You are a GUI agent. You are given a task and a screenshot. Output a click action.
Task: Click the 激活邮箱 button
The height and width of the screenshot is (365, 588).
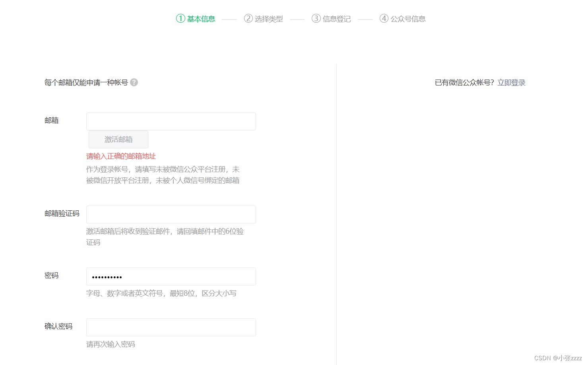(118, 140)
